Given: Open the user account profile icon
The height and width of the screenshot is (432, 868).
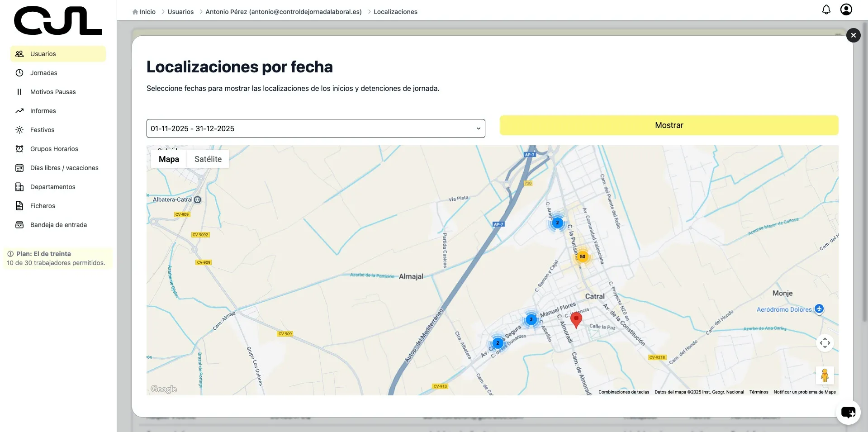Looking at the screenshot, I should click(847, 9).
